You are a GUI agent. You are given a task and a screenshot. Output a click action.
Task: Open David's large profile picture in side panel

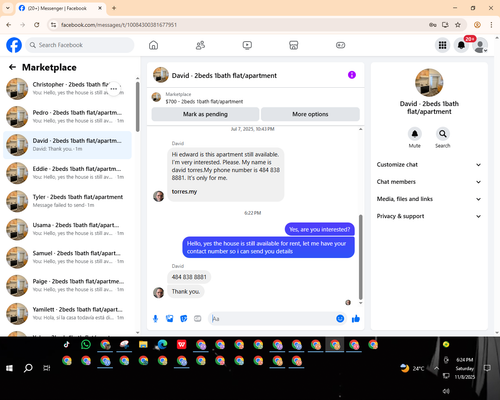[x=429, y=83]
